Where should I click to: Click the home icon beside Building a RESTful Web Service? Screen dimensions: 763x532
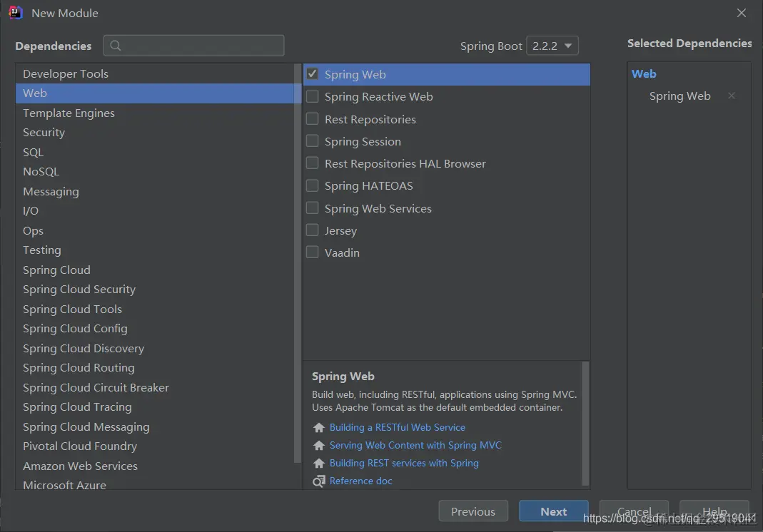coord(319,427)
